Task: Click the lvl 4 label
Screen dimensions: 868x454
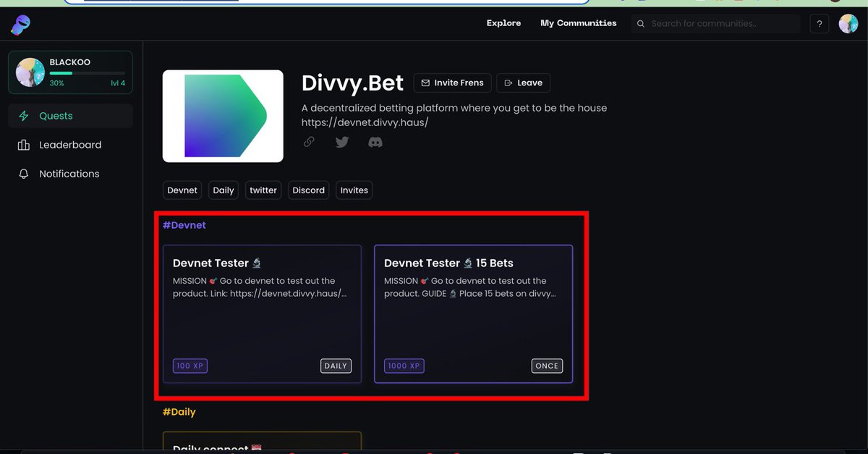Action: pos(118,83)
